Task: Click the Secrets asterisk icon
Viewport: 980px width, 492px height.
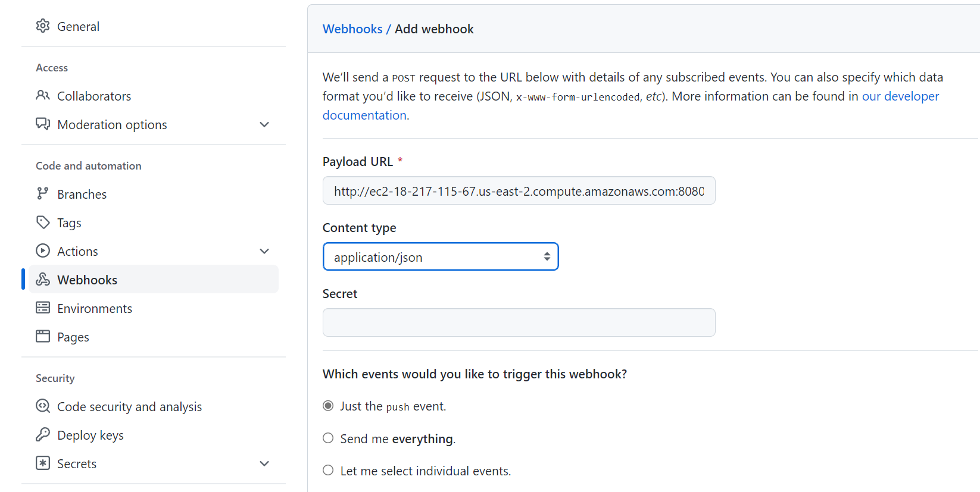Action: (43, 463)
